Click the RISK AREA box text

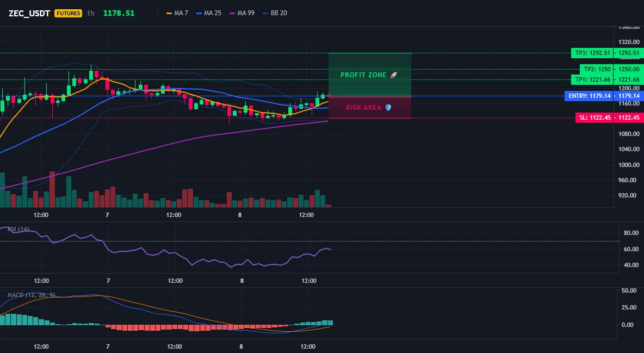[363, 108]
